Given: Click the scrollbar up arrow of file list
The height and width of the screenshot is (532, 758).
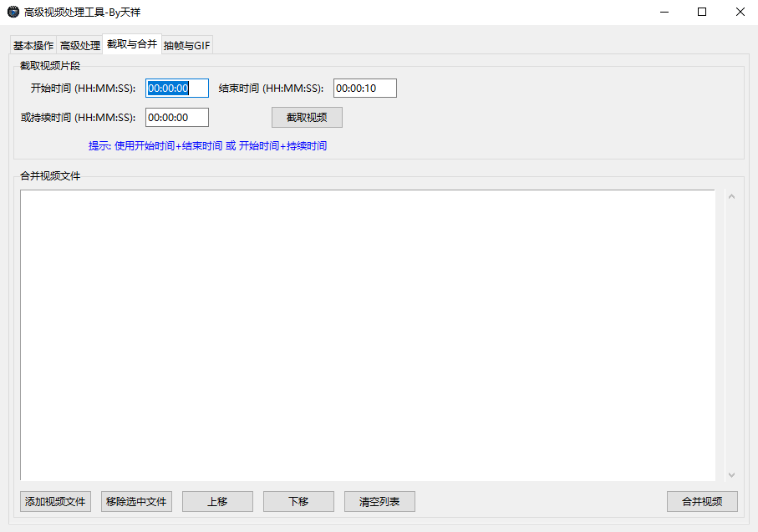Looking at the screenshot, I should tap(732, 196).
